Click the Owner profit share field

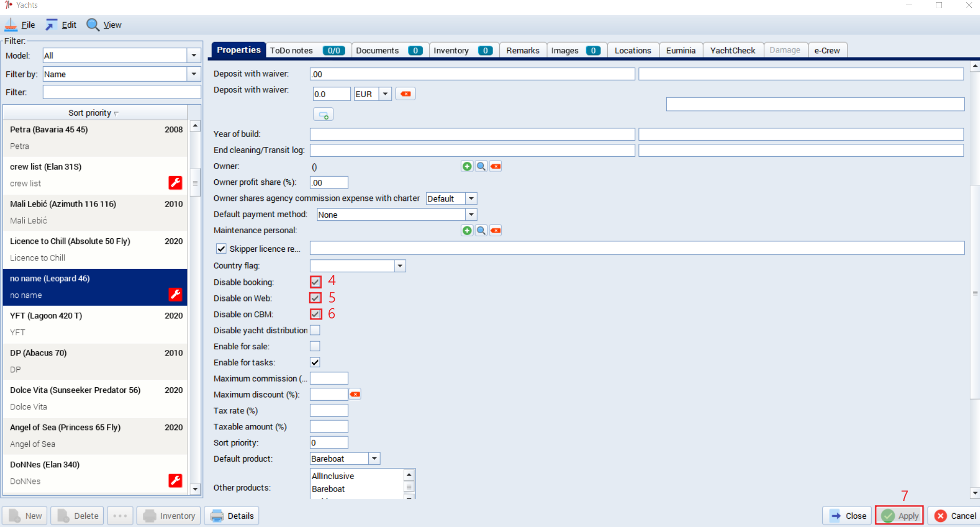click(329, 182)
